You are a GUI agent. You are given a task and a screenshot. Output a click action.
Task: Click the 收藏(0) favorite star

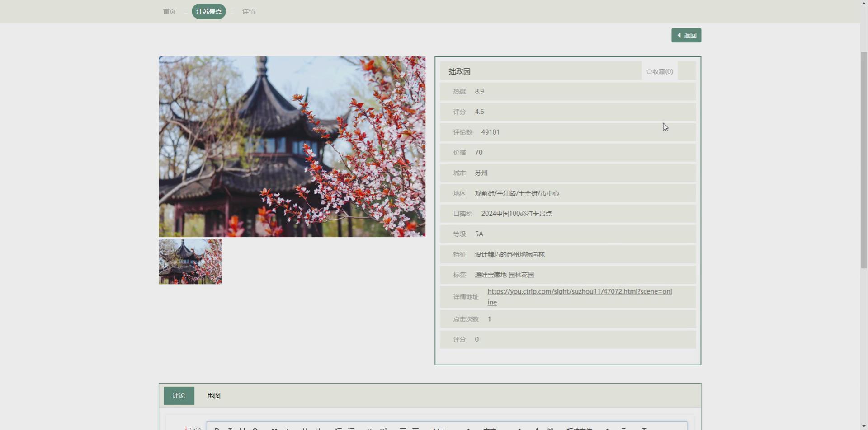660,71
